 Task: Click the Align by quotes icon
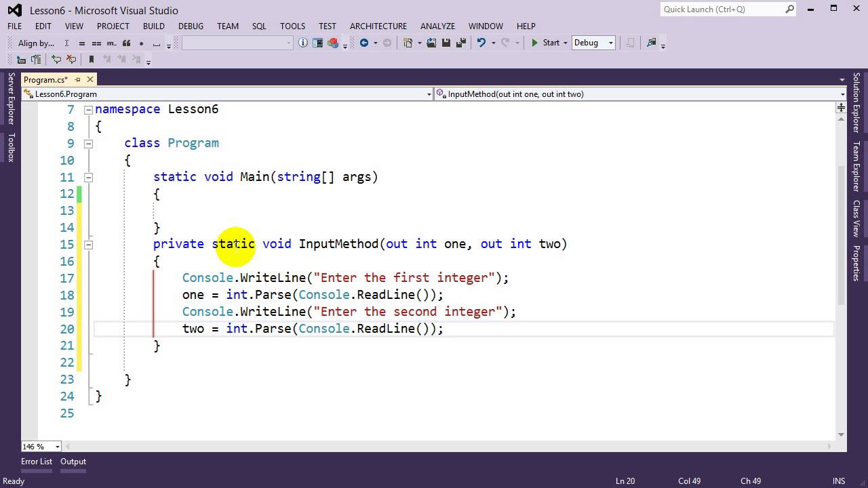pos(127,43)
